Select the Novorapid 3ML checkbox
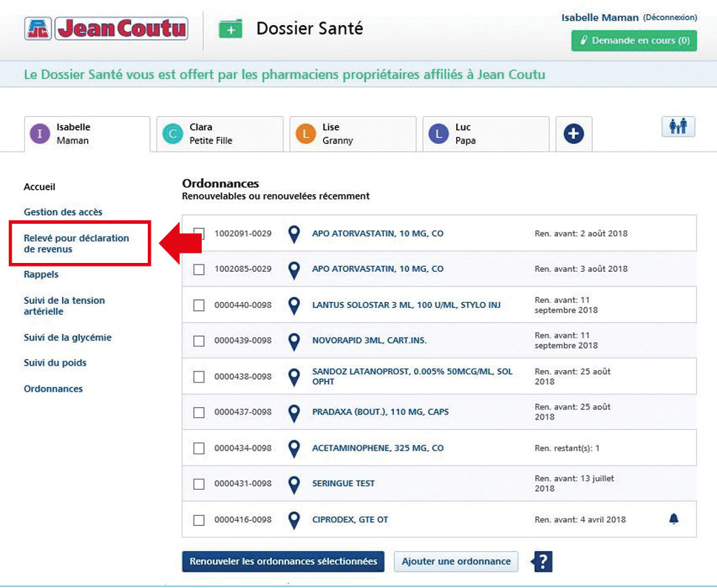 (199, 341)
